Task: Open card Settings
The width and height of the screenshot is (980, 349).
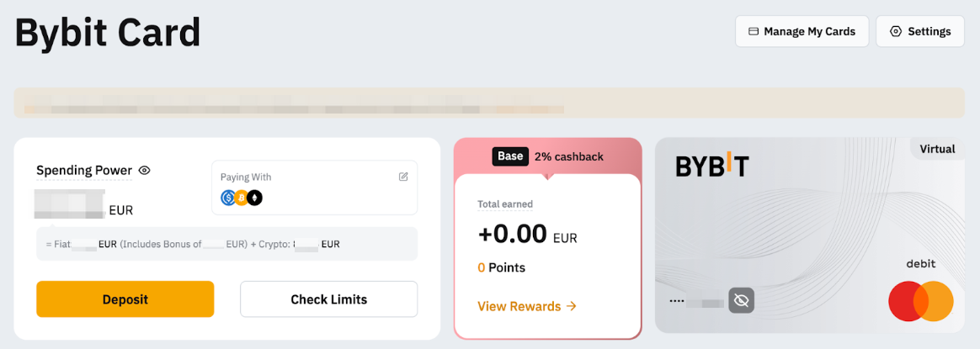Action: pos(920,31)
